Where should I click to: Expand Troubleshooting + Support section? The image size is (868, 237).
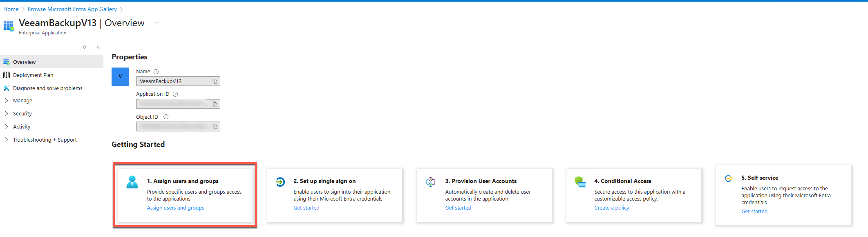[45, 140]
